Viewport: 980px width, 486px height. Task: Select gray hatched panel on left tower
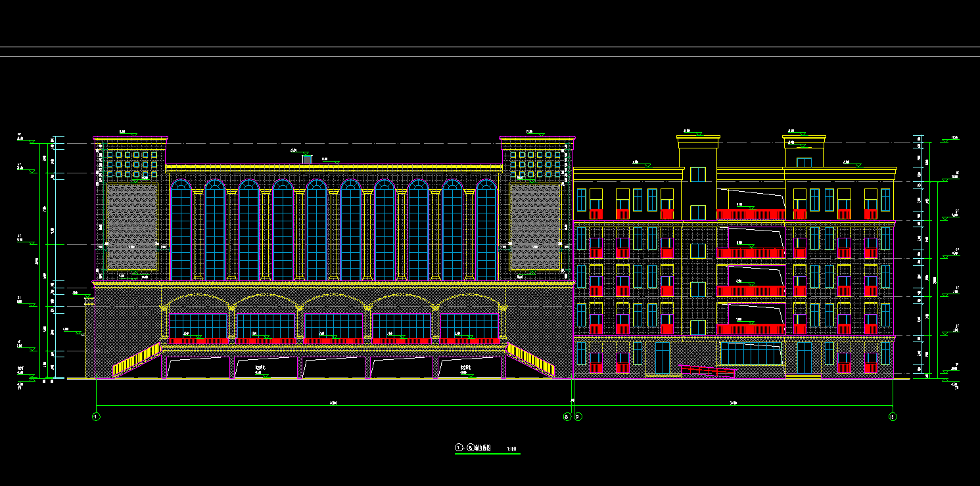(x=132, y=227)
